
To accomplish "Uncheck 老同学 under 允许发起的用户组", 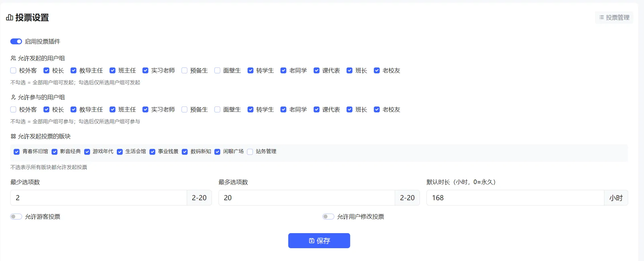I will 283,71.
